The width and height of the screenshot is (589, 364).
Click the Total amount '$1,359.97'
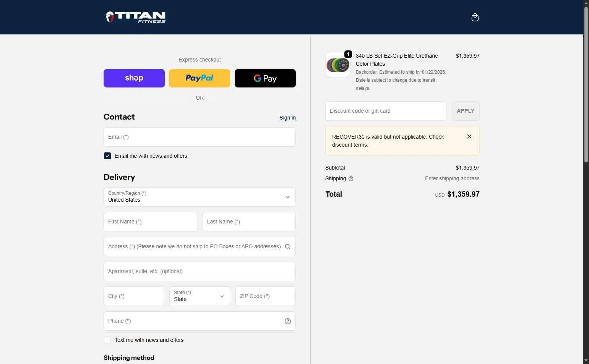click(463, 194)
